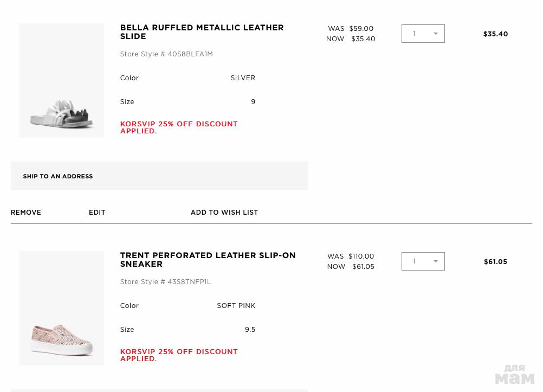543x392 pixels.
Task: Open the Trent pink sneaker product image
Action: point(61,308)
